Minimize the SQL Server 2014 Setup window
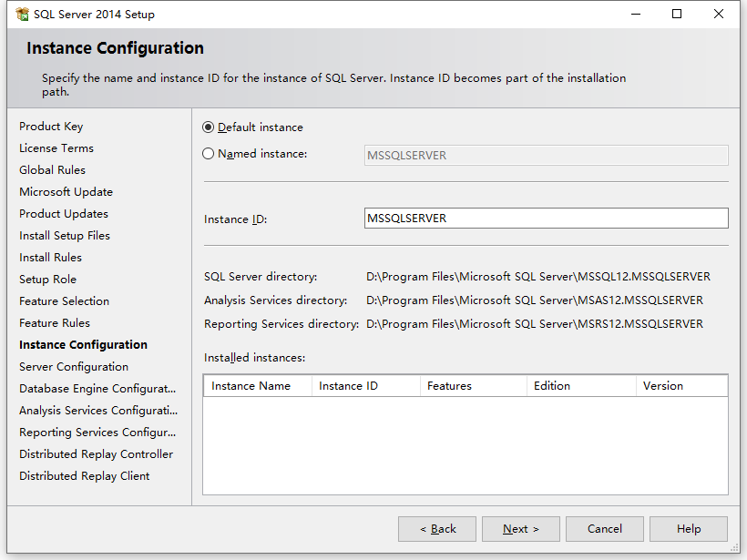747x560 pixels. click(x=636, y=15)
